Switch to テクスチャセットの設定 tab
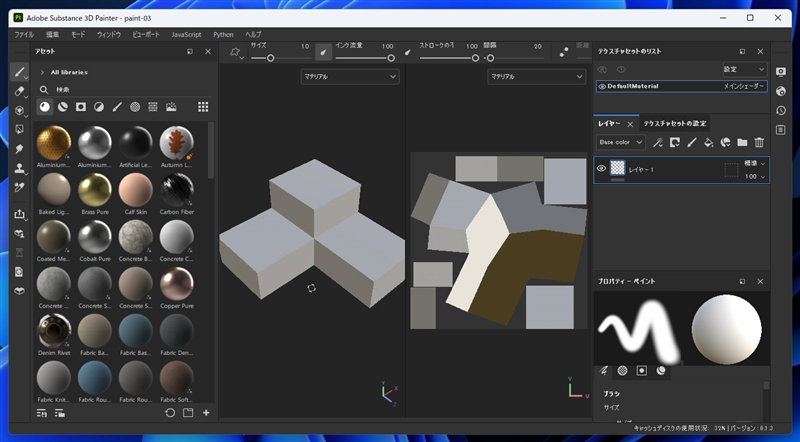 674,123
